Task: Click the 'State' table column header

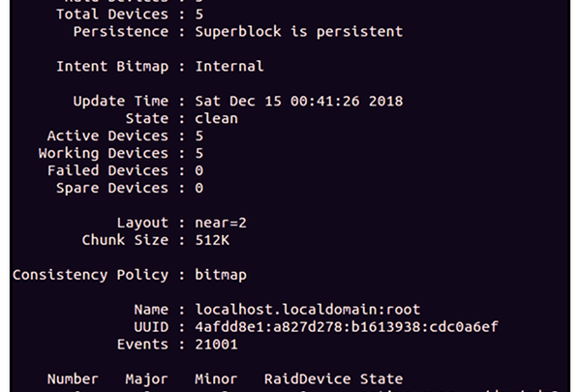Action: click(382, 379)
